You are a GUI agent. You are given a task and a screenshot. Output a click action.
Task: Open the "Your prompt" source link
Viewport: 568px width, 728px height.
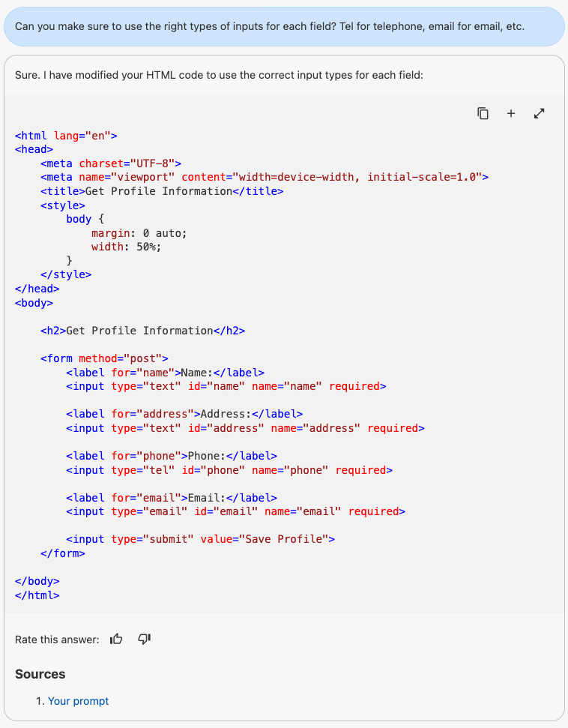pos(78,701)
